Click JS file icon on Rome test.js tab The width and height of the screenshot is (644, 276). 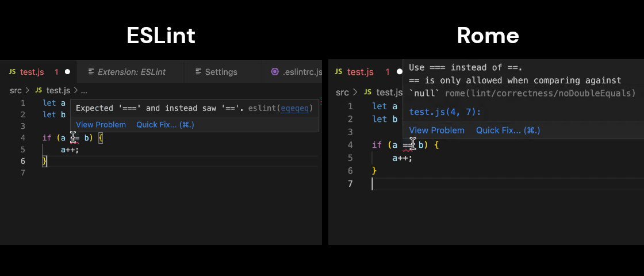tap(339, 72)
